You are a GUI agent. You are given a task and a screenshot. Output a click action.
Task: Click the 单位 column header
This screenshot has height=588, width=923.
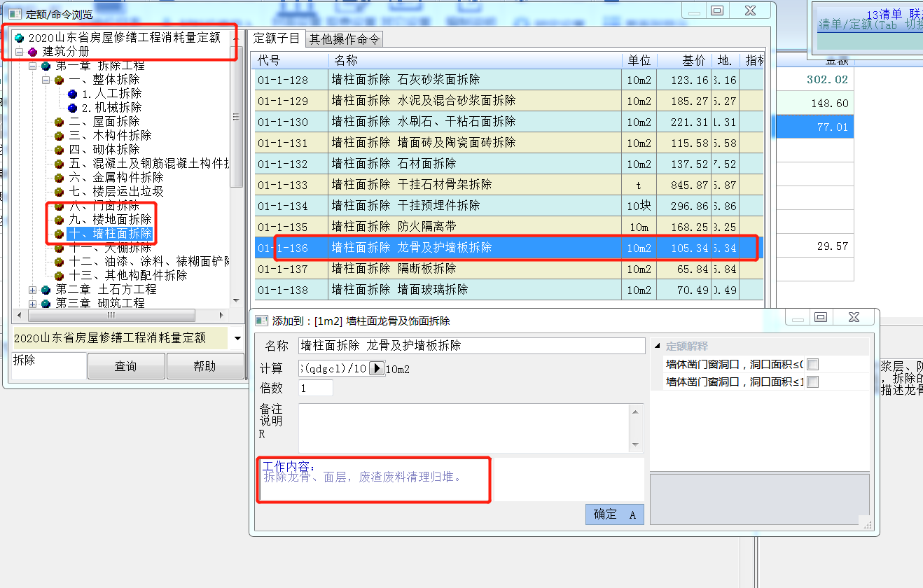click(639, 60)
